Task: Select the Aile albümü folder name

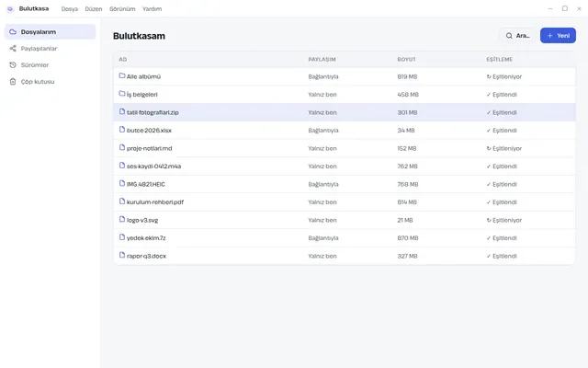Action: tap(143, 76)
